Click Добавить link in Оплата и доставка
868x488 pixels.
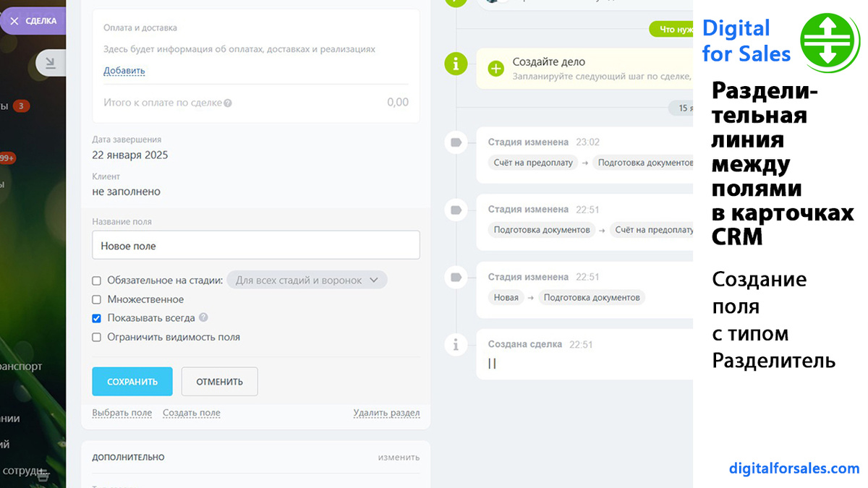click(124, 71)
